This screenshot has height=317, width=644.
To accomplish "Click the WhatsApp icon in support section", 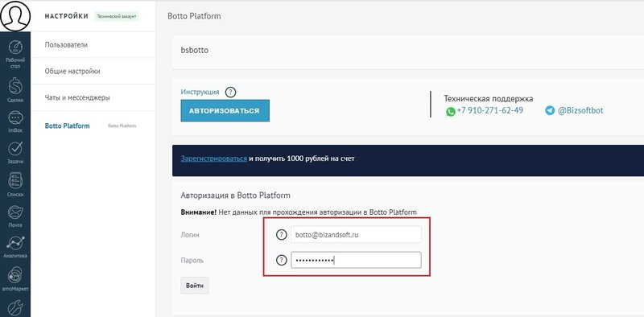I will 451,111.
